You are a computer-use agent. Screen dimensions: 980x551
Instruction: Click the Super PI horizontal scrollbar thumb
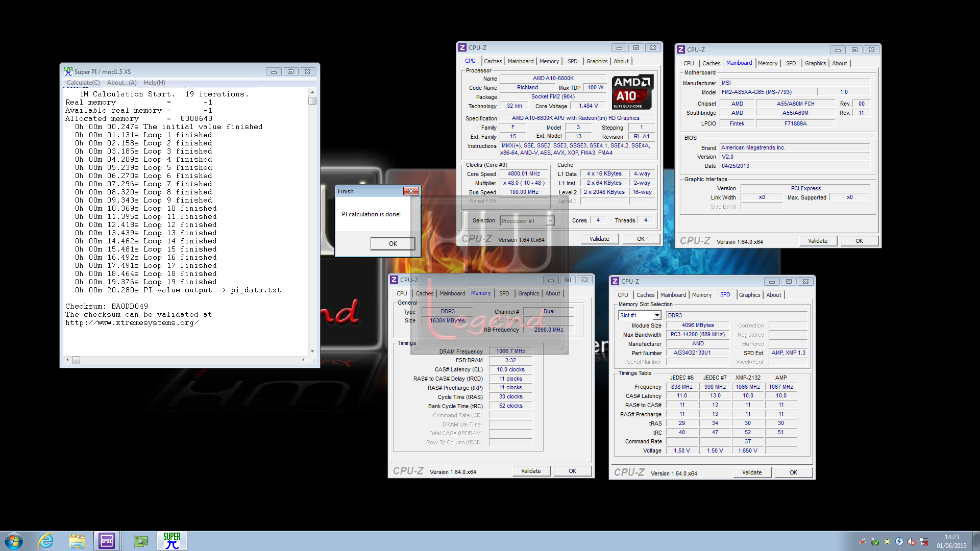[x=76, y=360]
